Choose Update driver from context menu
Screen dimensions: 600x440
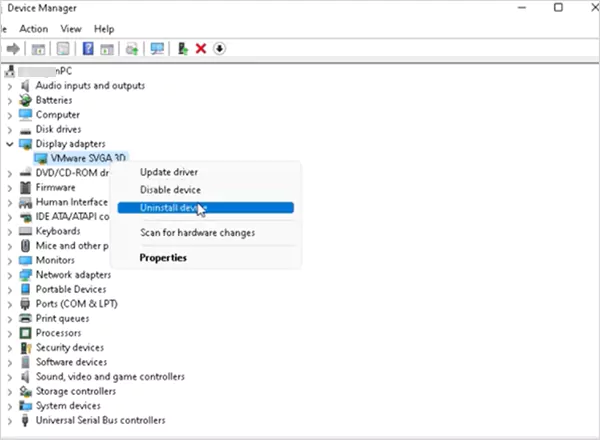tap(205, 173)
